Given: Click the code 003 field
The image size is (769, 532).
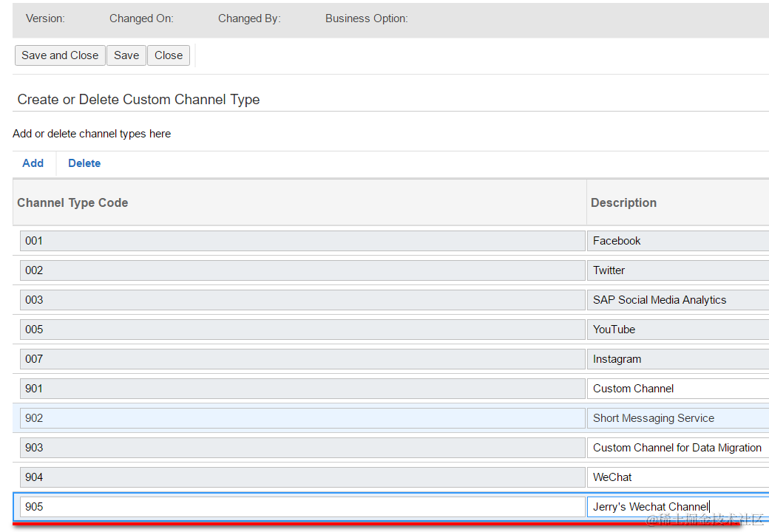Looking at the screenshot, I should click(302, 300).
